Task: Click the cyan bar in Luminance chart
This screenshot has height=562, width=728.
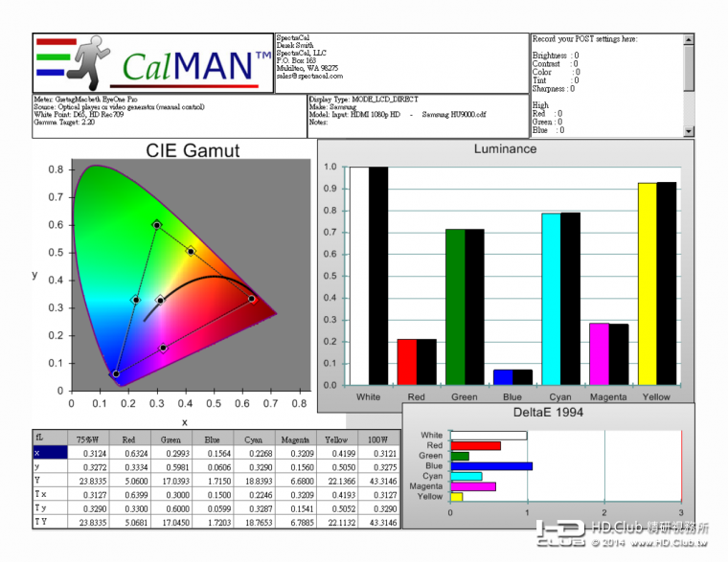Action: (x=551, y=300)
